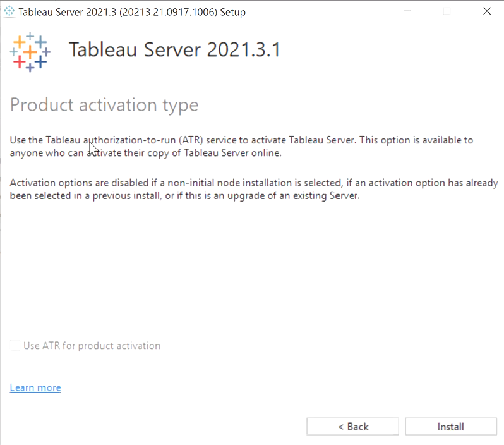Click the small Tableau icon in title bar
The height and width of the screenshot is (445, 504).
click(9, 11)
